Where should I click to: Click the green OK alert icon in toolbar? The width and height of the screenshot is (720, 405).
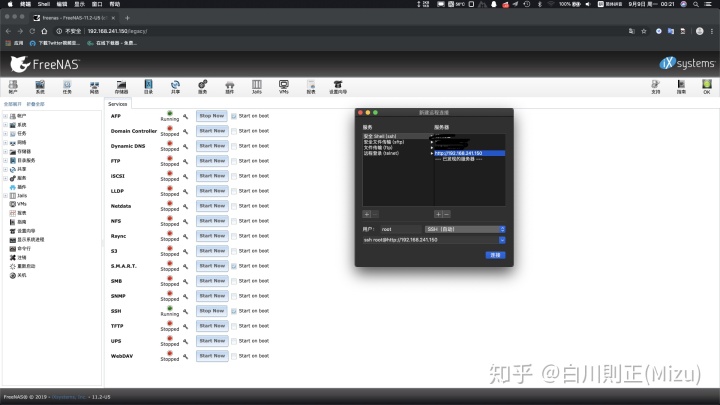[707, 86]
